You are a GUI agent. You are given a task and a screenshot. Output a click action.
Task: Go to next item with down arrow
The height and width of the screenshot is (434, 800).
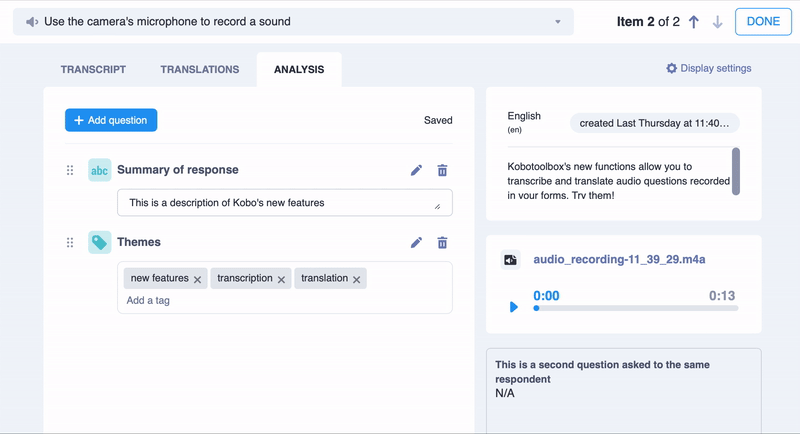point(717,22)
